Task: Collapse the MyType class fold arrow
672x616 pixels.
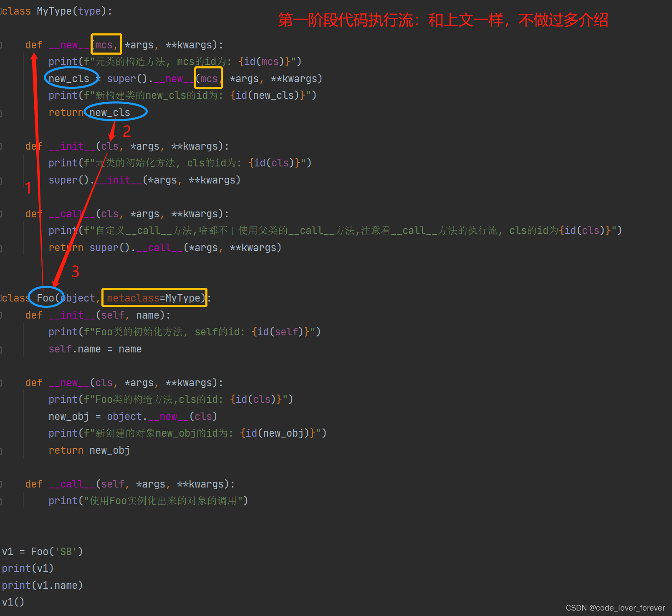Action: coord(2,11)
